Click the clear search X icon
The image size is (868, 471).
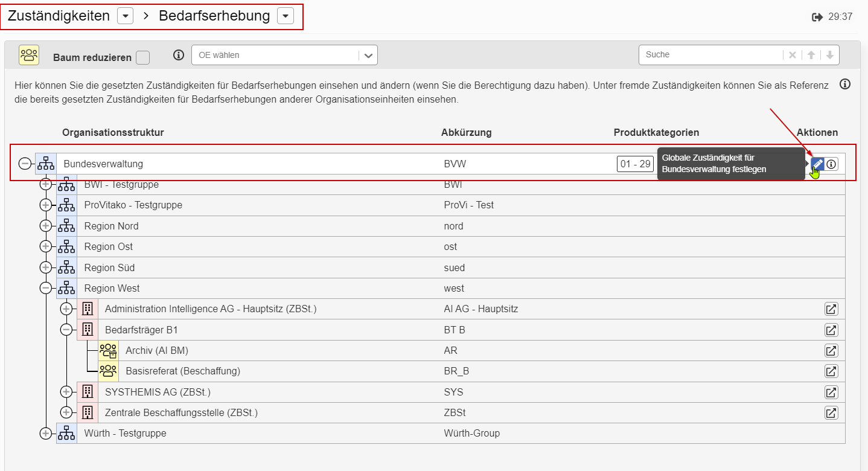tap(793, 55)
